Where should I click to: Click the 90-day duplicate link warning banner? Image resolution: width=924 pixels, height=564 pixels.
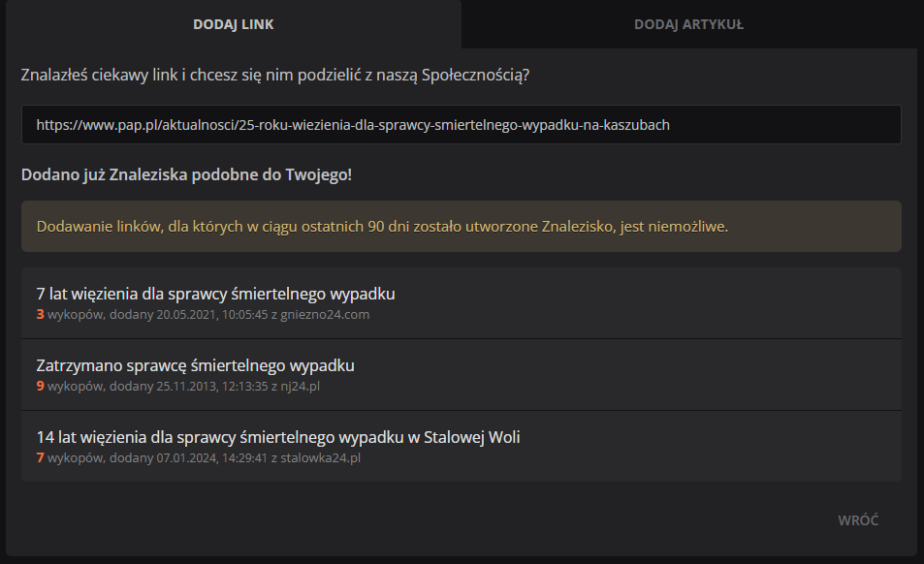click(x=461, y=227)
